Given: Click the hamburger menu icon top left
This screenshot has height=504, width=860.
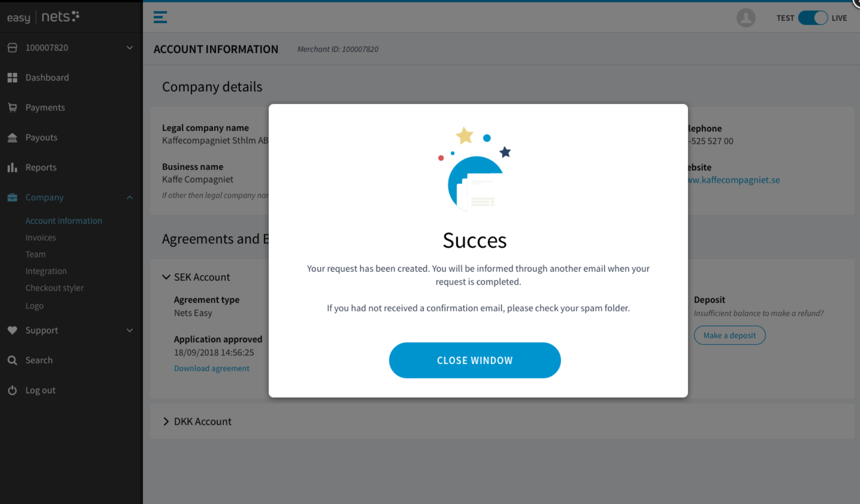Looking at the screenshot, I should click(159, 17).
